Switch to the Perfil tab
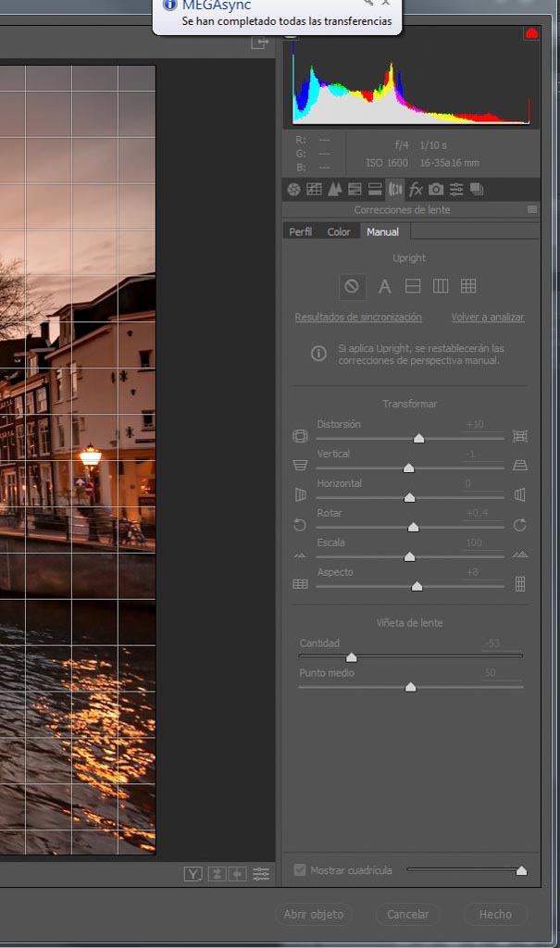This screenshot has height=948, width=560. click(x=301, y=231)
